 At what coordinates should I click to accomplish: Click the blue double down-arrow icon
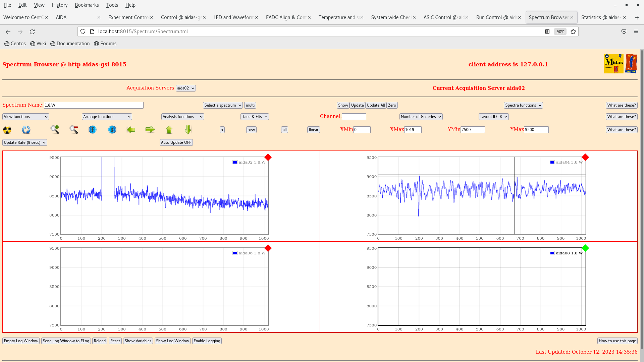pos(93,129)
